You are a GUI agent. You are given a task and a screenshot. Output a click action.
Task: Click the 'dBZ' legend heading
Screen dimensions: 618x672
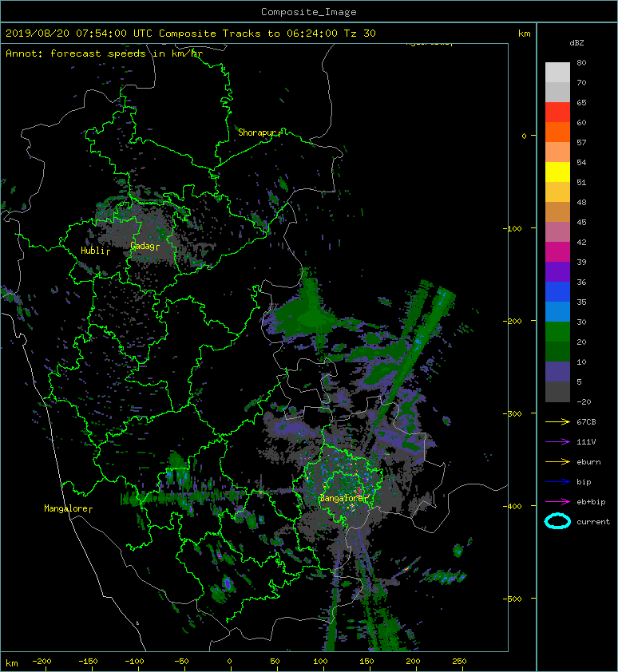click(x=576, y=43)
